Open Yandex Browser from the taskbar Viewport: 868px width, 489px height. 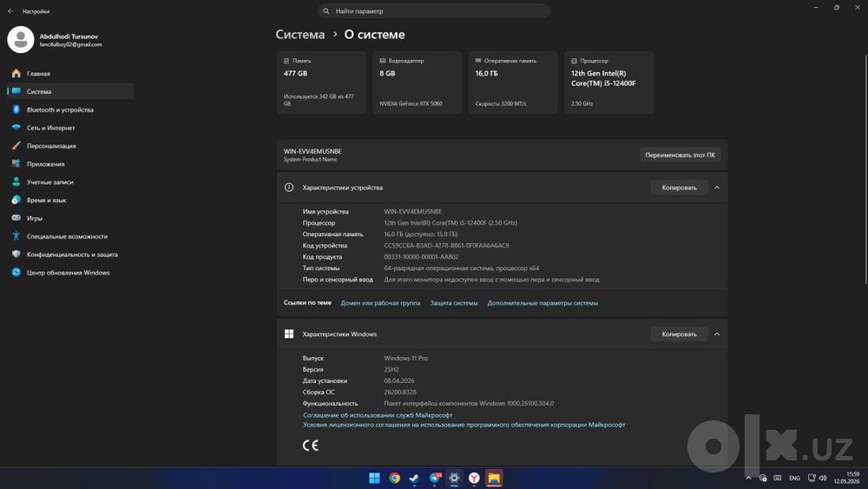click(474, 478)
